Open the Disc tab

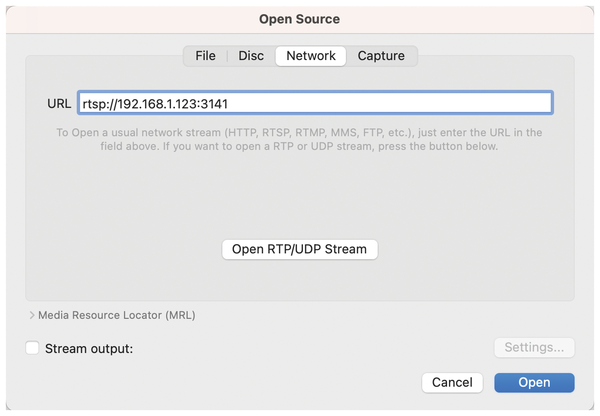(x=251, y=56)
